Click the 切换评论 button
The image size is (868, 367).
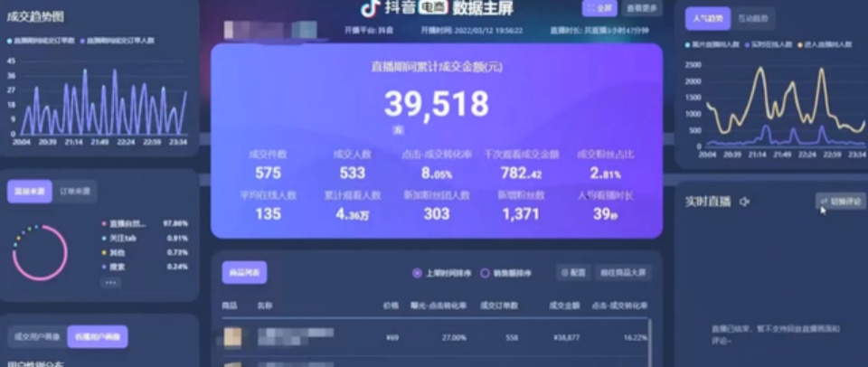click(x=841, y=202)
